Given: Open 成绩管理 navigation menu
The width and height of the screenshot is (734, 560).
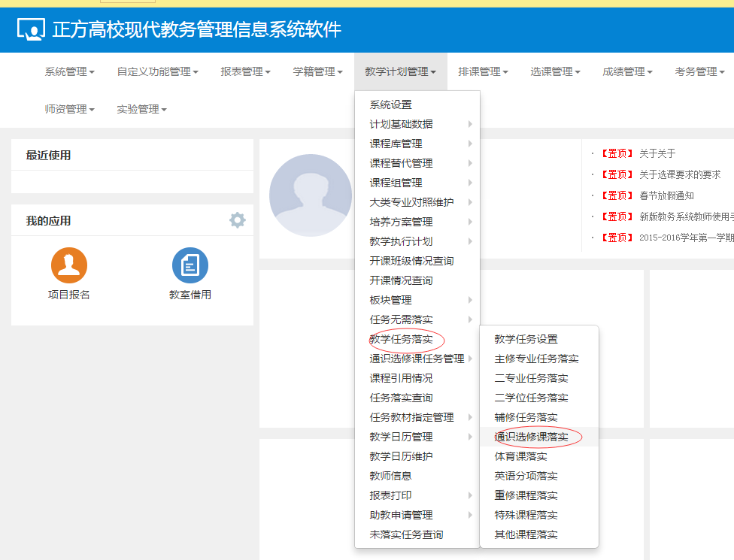Looking at the screenshot, I should click(627, 71).
